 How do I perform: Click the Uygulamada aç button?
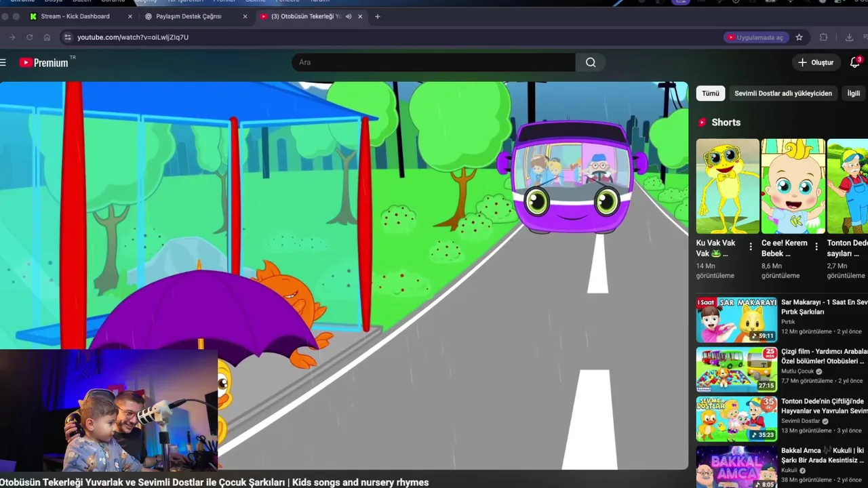point(755,37)
